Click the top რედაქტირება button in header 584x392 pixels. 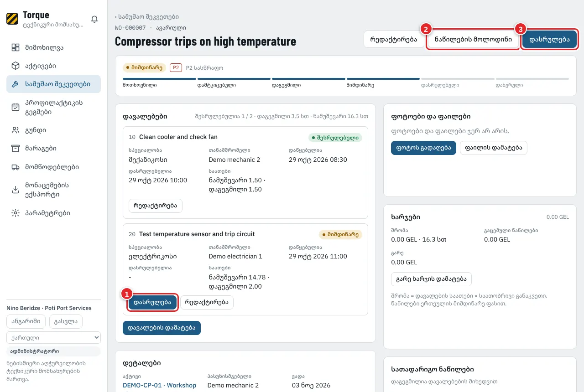(x=394, y=39)
